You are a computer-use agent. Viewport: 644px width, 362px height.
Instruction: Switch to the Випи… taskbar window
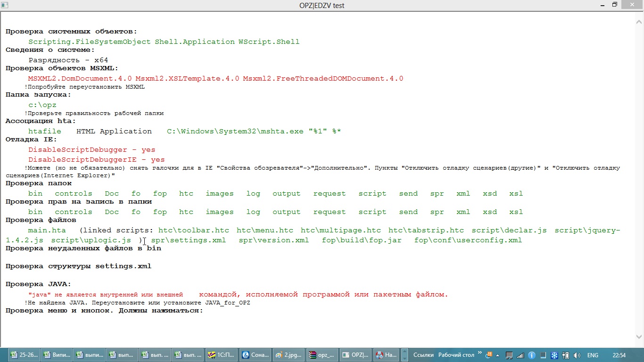point(57,355)
